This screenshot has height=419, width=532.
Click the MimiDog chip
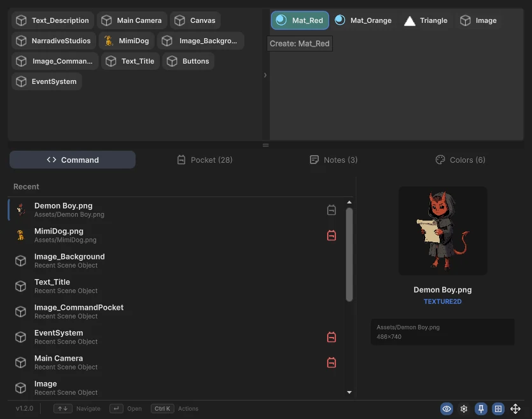tap(127, 41)
